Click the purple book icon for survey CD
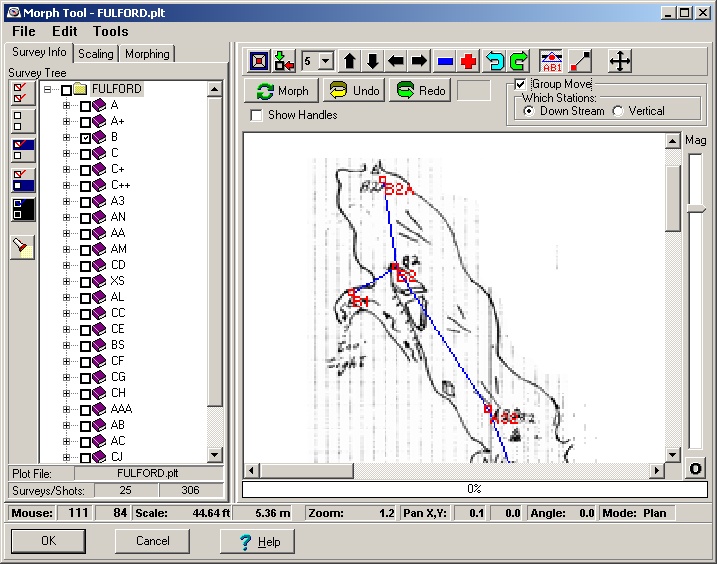The image size is (717, 564). pyautogui.click(x=99, y=265)
